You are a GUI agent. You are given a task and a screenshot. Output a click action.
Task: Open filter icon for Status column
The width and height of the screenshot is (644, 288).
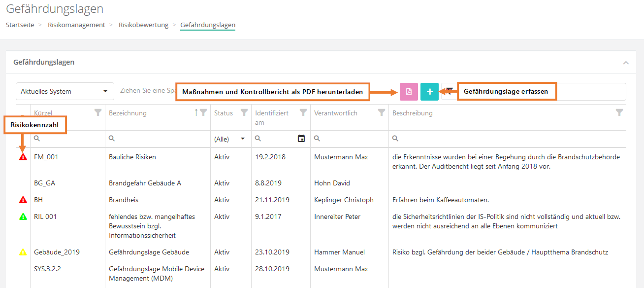(x=244, y=112)
